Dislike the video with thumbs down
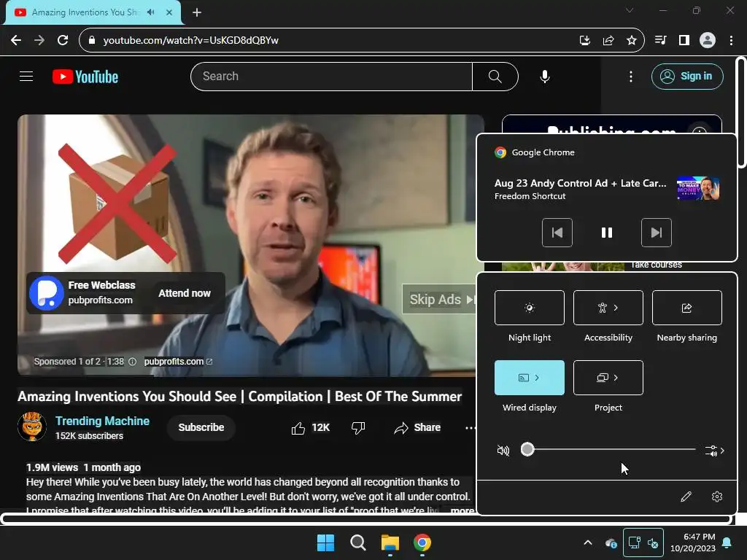 coord(358,427)
